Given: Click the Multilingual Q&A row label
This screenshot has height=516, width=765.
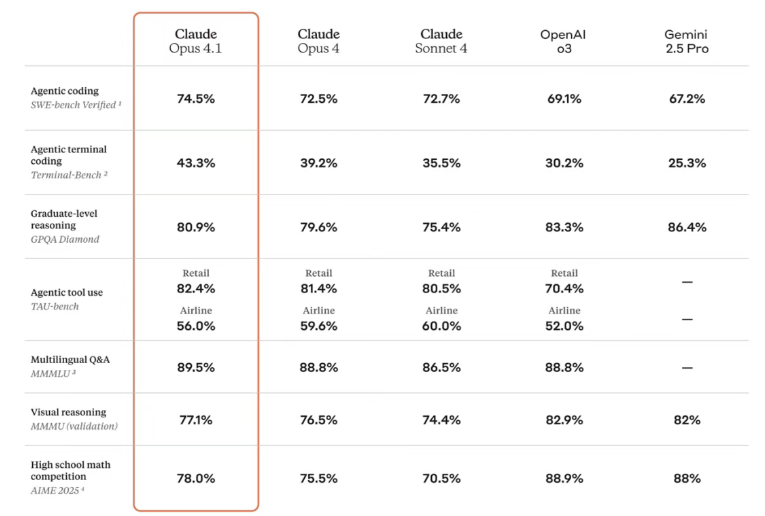Looking at the screenshot, I should click(x=69, y=358).
